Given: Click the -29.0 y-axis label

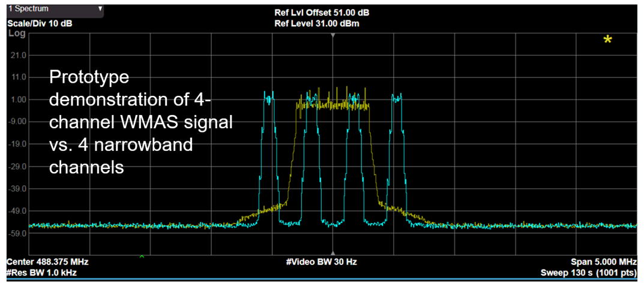Looking at the screenshot, I should [16, 167].
